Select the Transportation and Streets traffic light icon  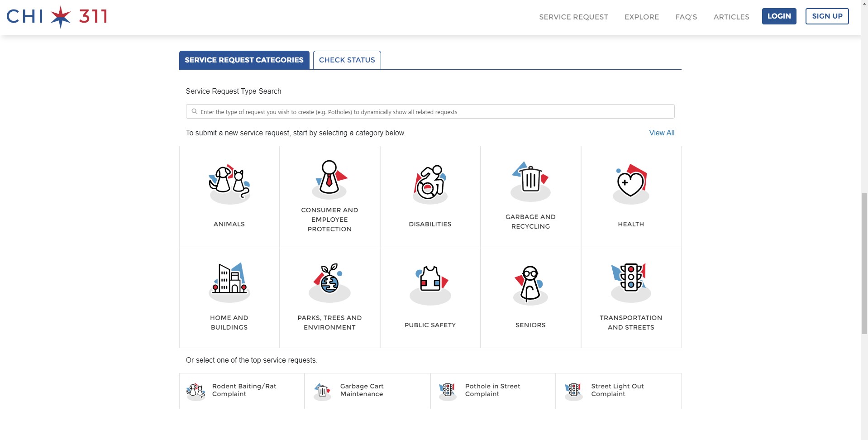[631, 282]
